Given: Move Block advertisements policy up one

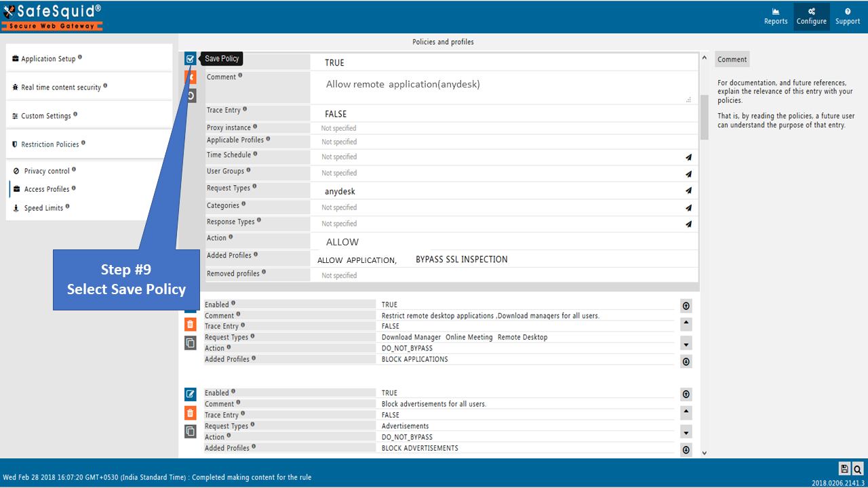Looking at the screenshot, I should coord(686,412).
